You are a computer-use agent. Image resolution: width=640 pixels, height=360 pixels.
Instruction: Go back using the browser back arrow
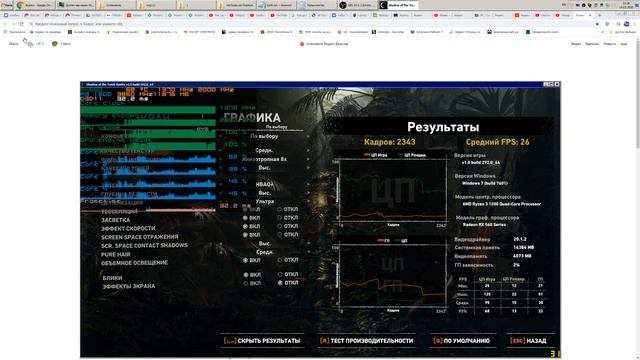tap(5, 24)
